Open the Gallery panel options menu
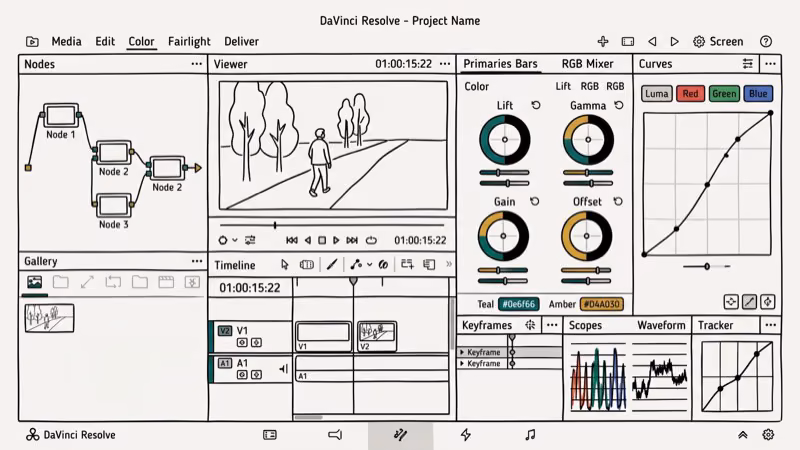 pos(197,261)
